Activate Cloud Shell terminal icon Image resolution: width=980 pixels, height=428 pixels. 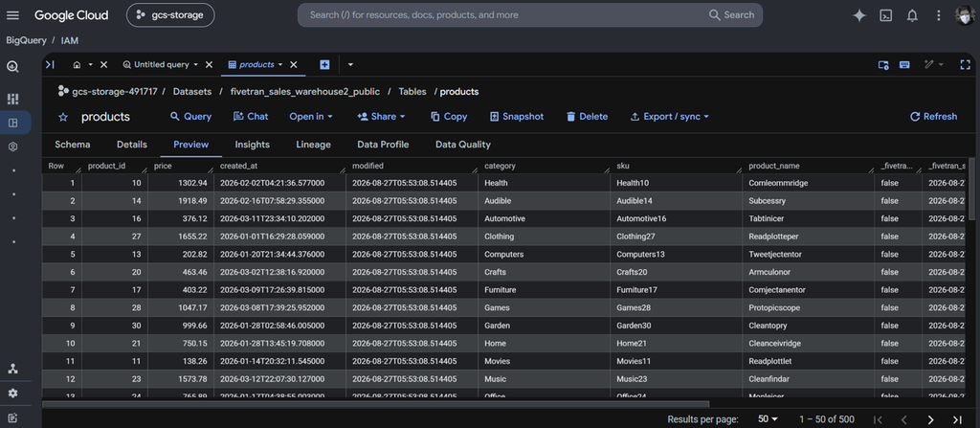pos(885,15)
